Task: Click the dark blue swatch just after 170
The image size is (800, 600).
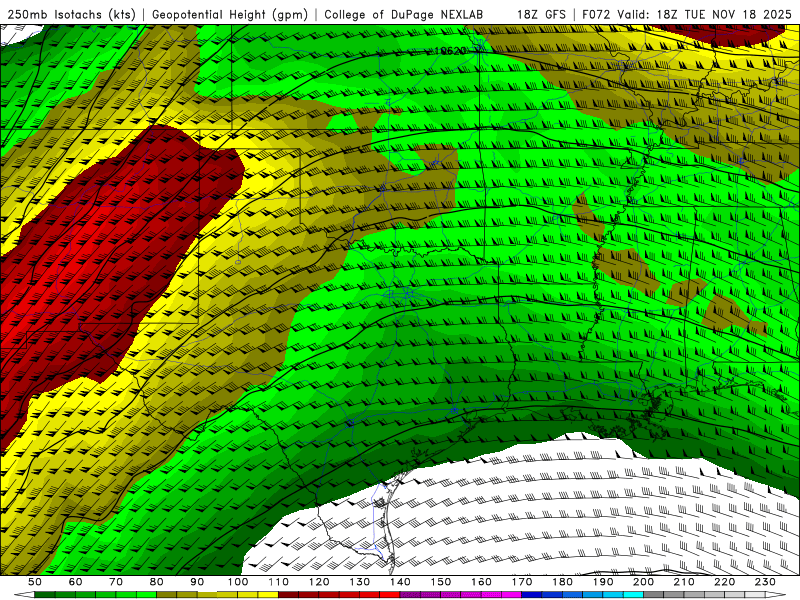Action: (x=532, y=595)
